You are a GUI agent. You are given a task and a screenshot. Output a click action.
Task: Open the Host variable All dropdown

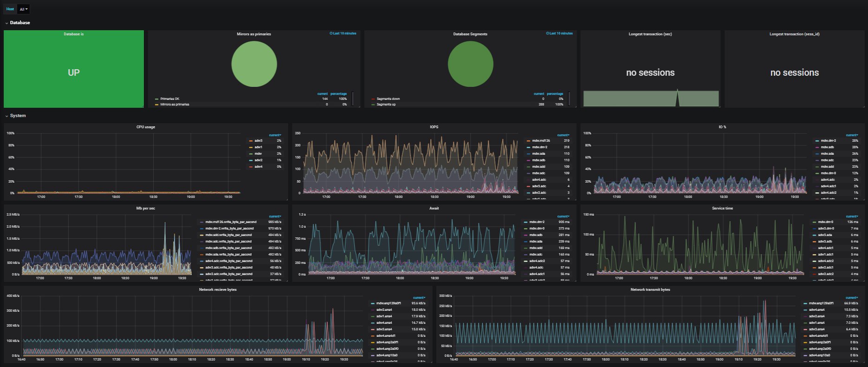24,9
